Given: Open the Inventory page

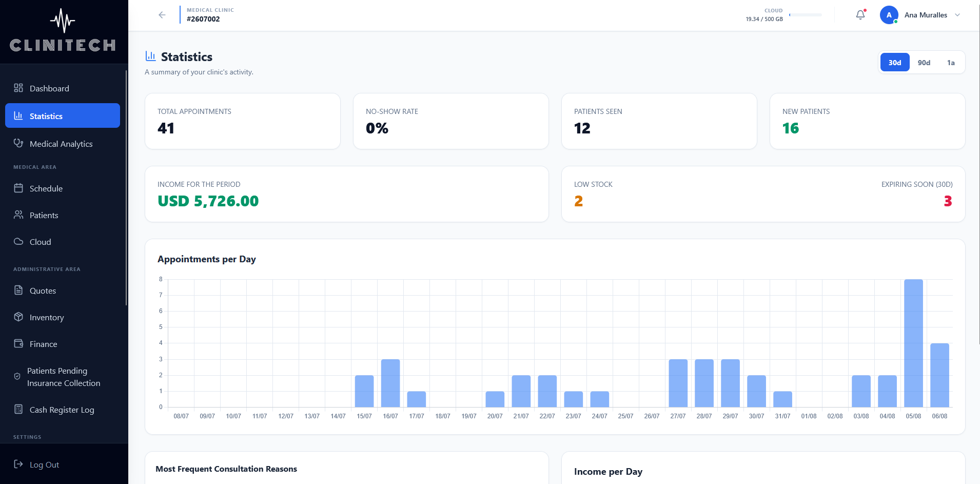Looking at the screenshot, I should tap(63, 317).
